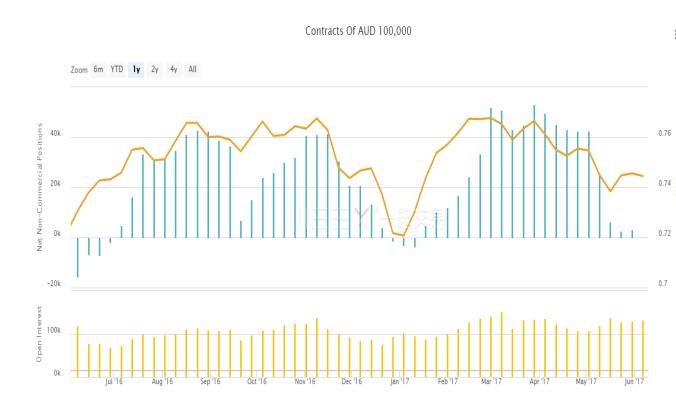Click the Mar '17 x-axis label
Screen dimensions: 676x412
tap(491, 381)
